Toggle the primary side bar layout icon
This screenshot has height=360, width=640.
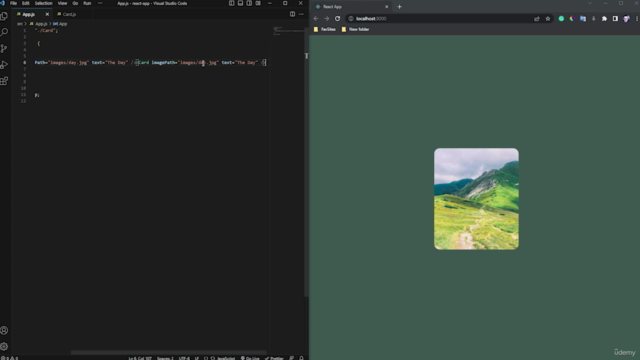click(x=231, y=3)
